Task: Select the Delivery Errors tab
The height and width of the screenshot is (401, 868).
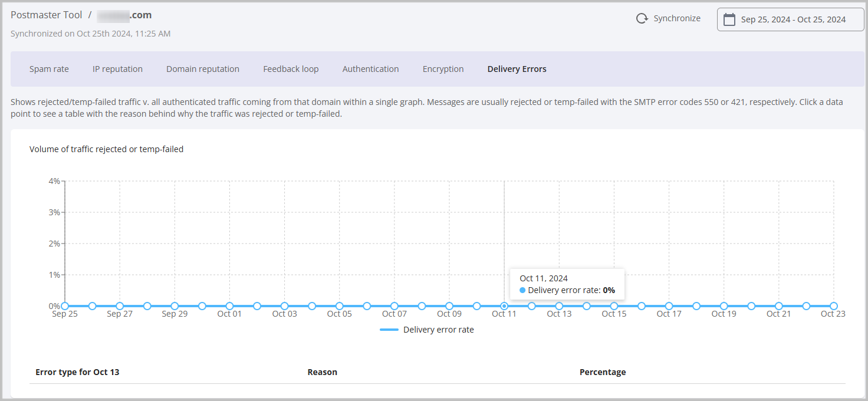Action: click(517, 69)
